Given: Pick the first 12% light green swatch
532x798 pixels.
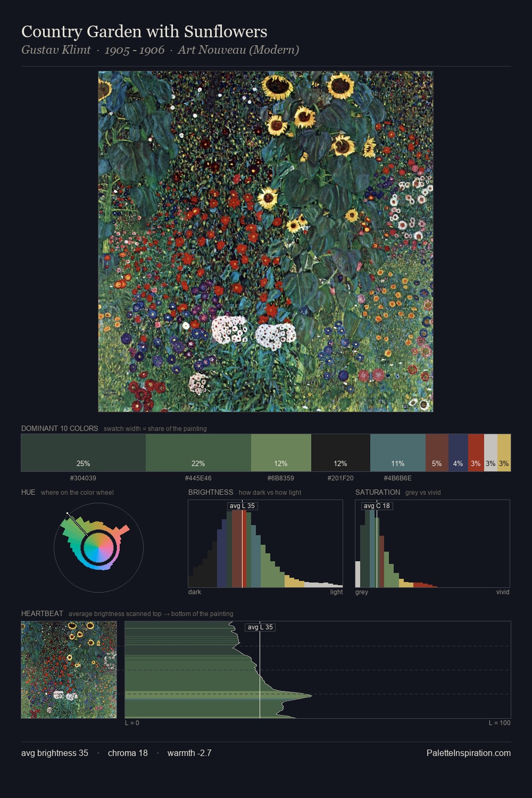Looking at the screenshot, I should pyautogui.click(x=281, y=453).
